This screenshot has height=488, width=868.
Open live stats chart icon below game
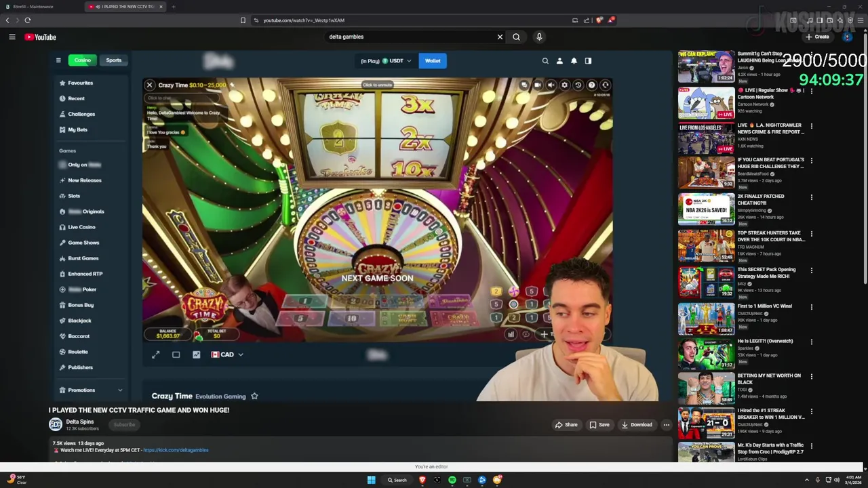pyautogui.click(x=196, y=354)
